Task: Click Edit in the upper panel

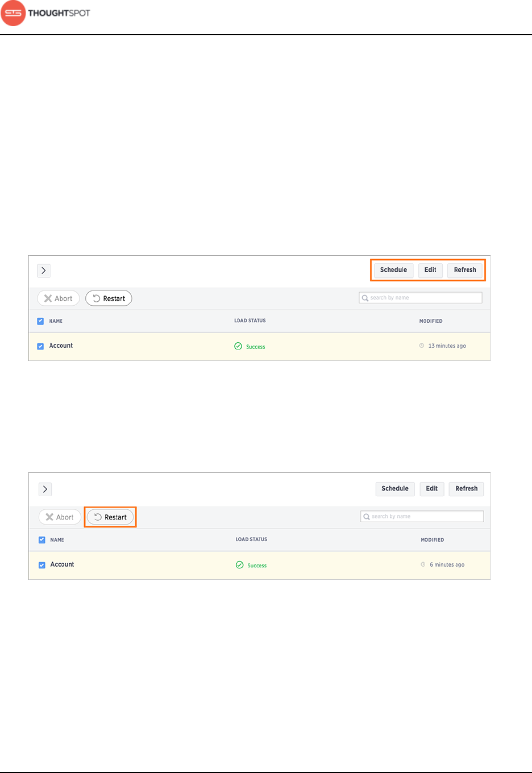Action: pos(430,270)
